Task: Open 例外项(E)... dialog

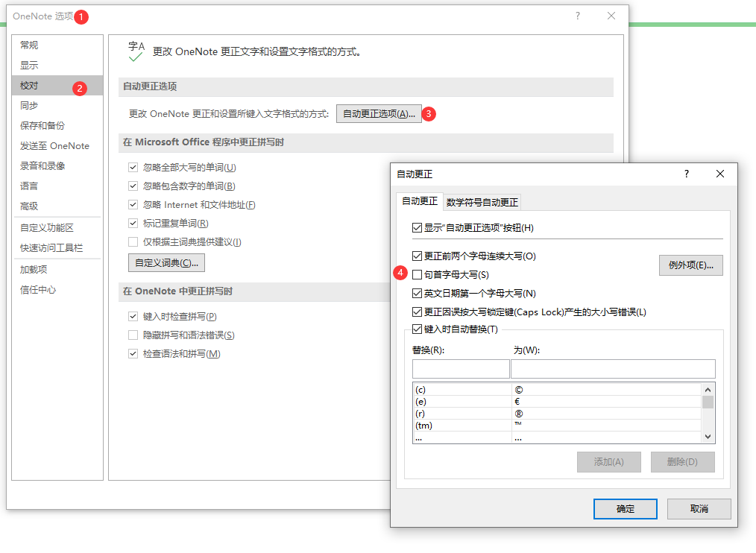Action: [690, 265]
